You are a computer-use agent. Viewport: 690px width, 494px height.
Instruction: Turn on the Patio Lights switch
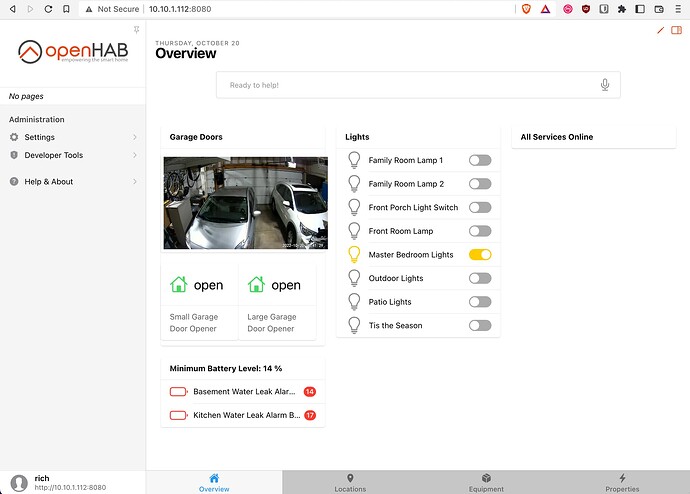click(x=480, y=302)
